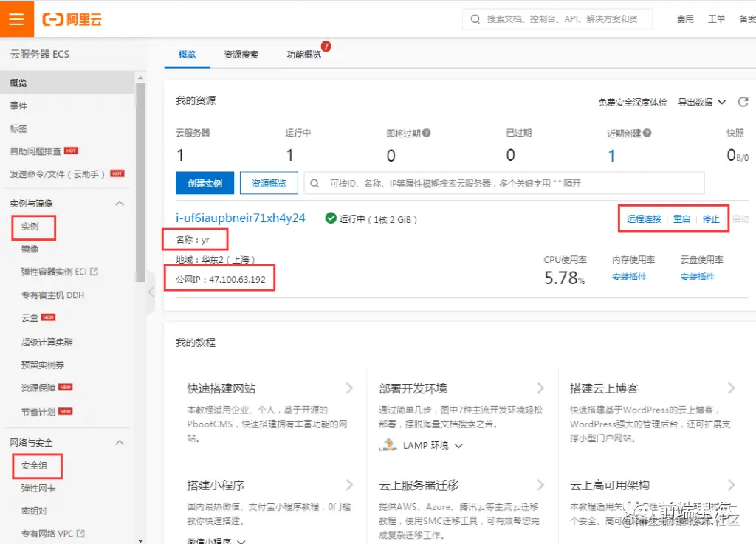This screenshot has height=544, width=756.
Task: Open 密钥对 in the sidebar
Action: [x=34, y=511]
